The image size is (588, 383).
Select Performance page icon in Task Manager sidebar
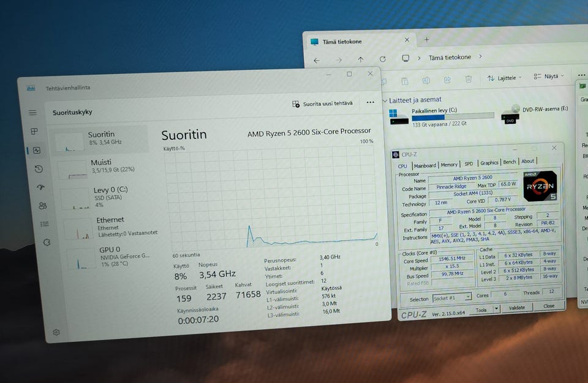(37, 150)
